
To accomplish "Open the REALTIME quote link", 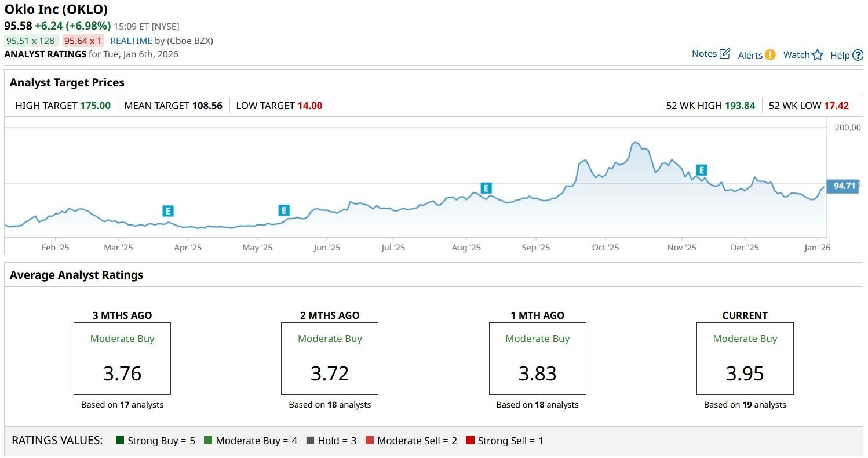I will (131, 41).
